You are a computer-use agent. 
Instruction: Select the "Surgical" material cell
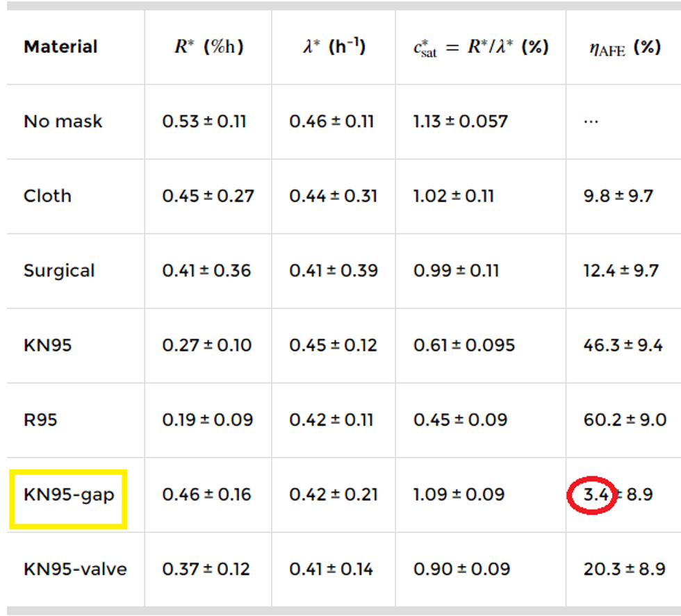pyautogui.click(x=59, y=271)
